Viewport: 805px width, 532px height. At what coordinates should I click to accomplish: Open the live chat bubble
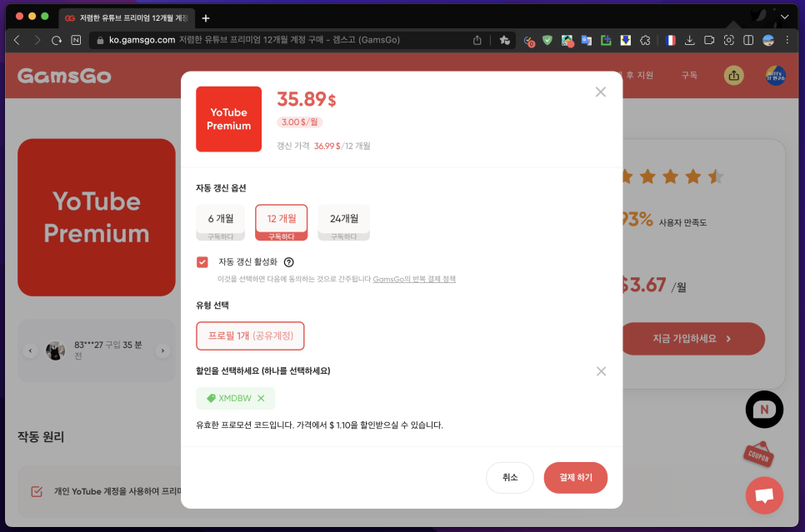pyautogui.click(x=764, y=495)
